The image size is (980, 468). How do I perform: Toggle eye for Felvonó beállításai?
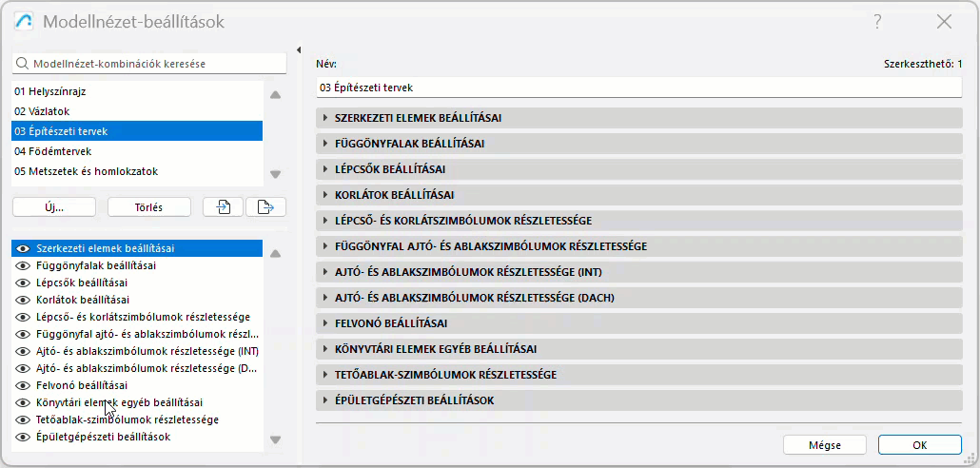pyautogui.click(x=23, y=385)
